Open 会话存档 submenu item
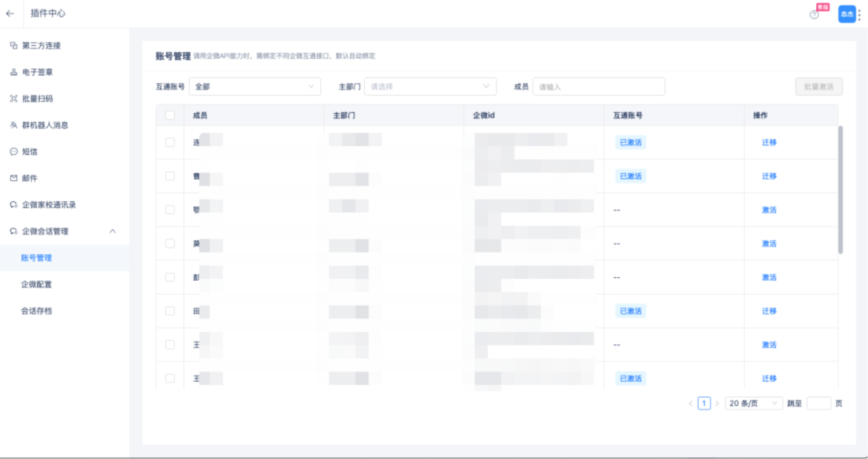The height and width of the screenshot is (459, 868). (36, 311)
